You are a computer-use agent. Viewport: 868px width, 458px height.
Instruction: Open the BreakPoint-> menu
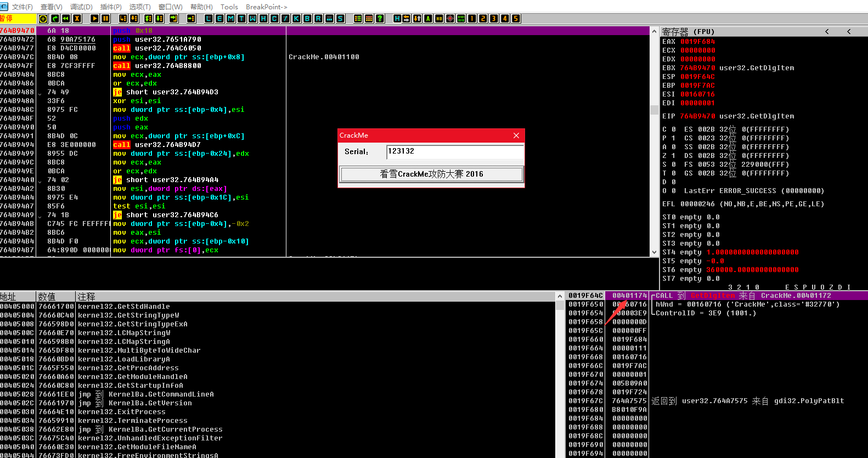pyautogui.click(x=267, y=7)
